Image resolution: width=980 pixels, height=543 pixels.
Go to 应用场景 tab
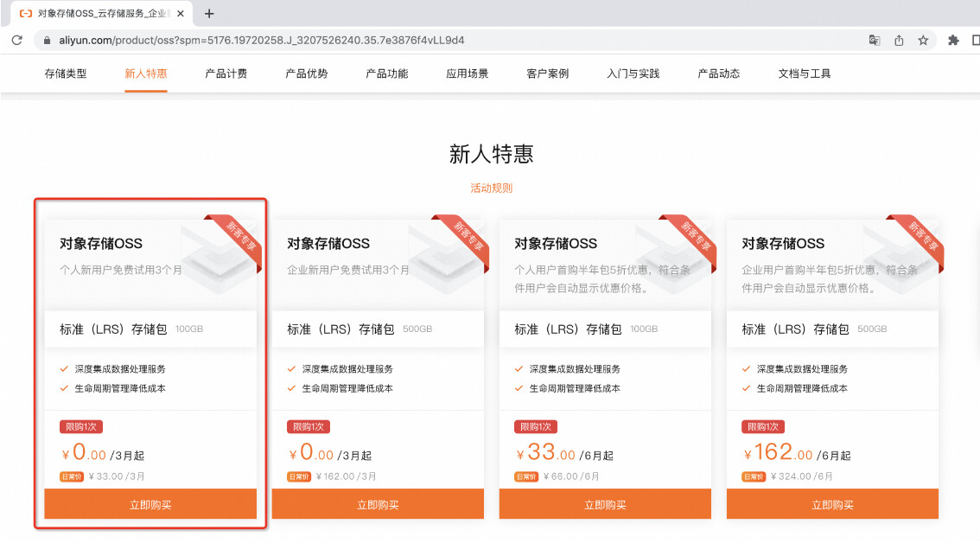point(467,73)
